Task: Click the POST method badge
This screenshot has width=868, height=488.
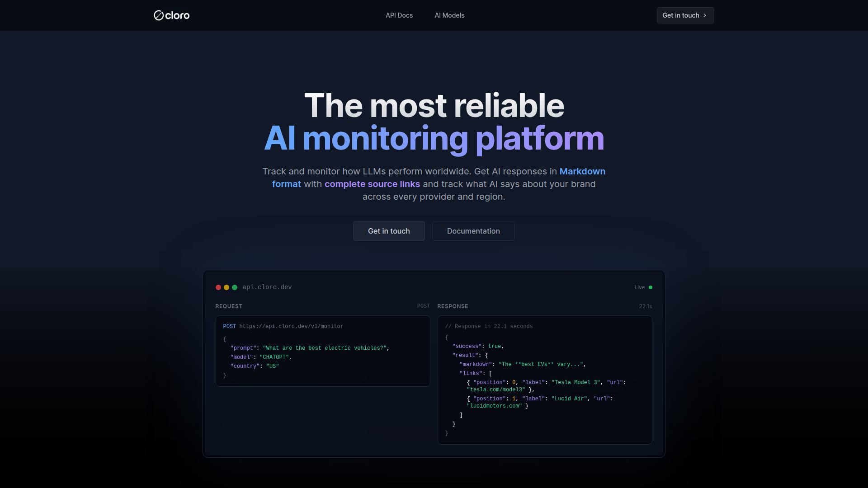Action: tap(423, 306)
